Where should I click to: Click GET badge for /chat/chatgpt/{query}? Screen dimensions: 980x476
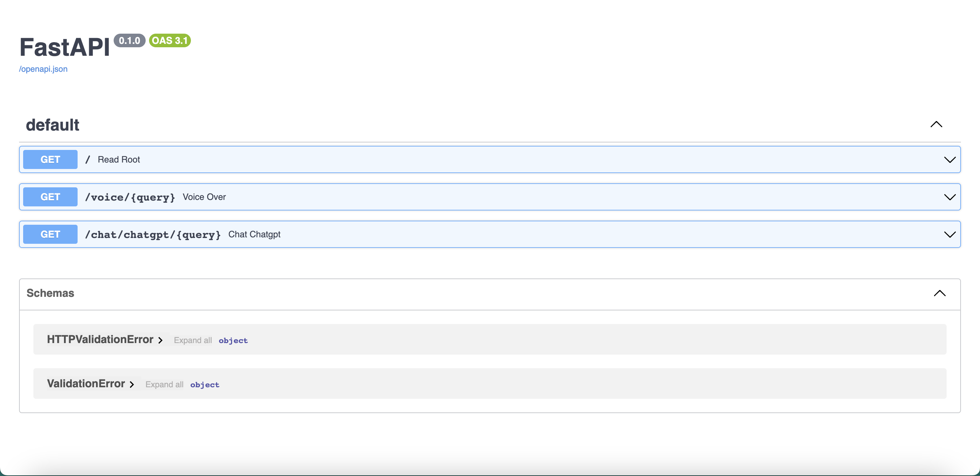point(50,234)
